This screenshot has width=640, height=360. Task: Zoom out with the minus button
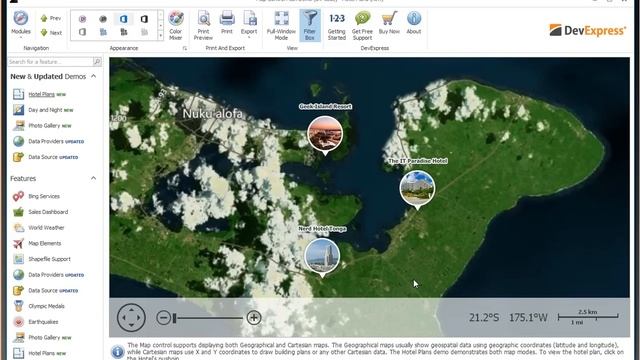tap(163, 318)
